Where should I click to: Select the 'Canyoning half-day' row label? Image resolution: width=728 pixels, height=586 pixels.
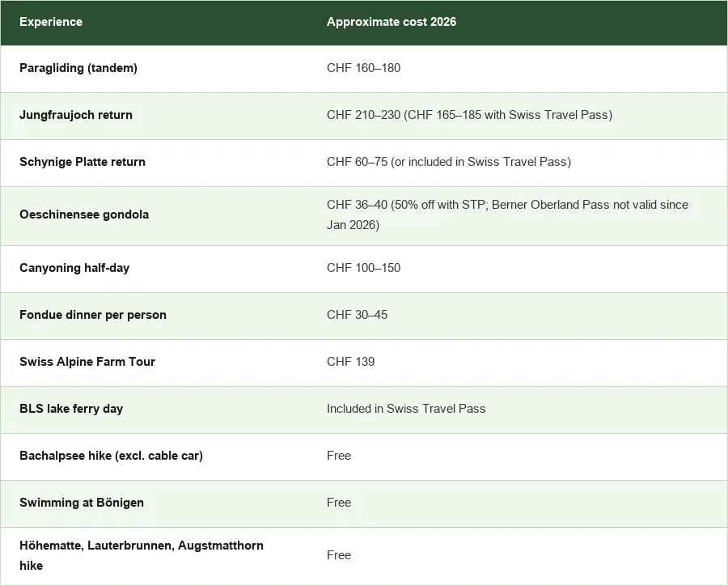pyautogui.click(x=74, y=268)
